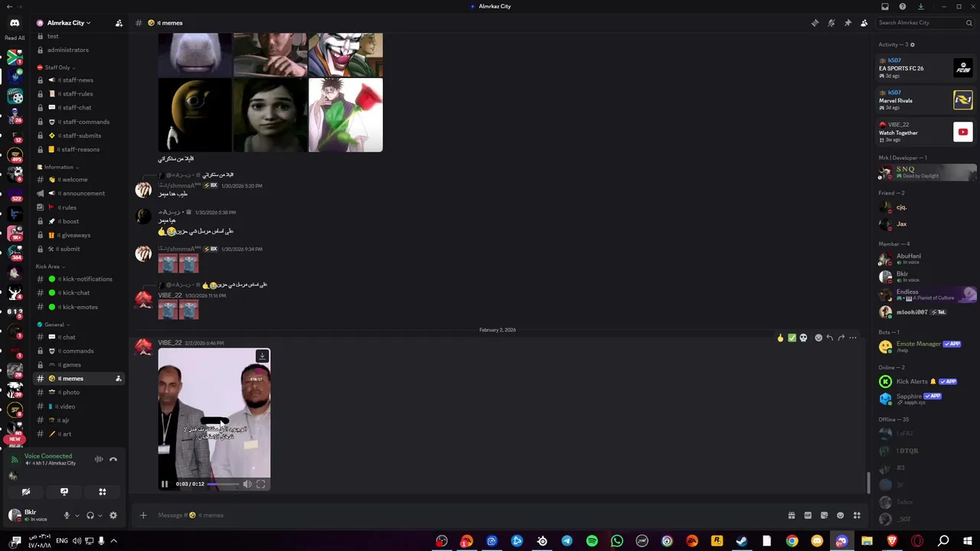Image resolution: width=980 pixels, height=551 pixels.
Task: Deafen headphones
Action: pos(90,515)
